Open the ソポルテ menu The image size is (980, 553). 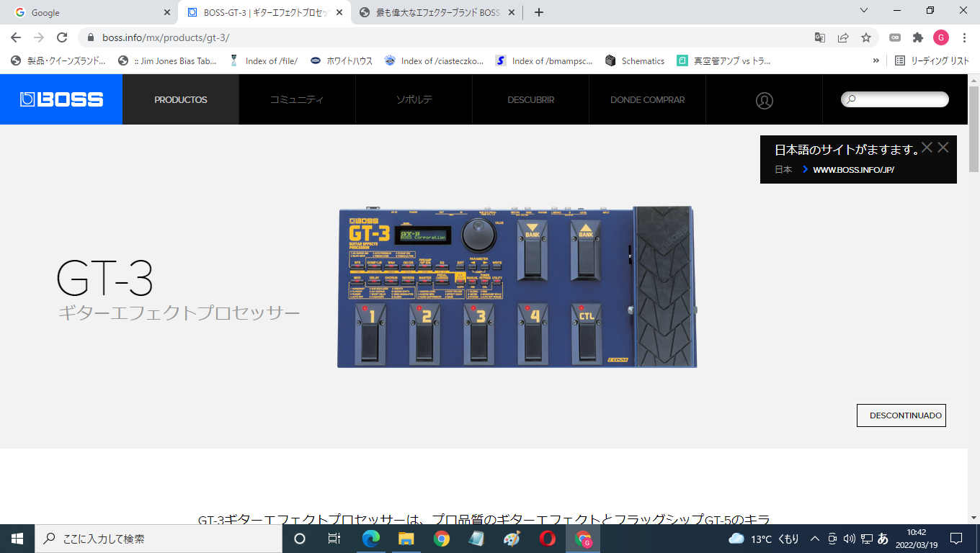(414, 99)
